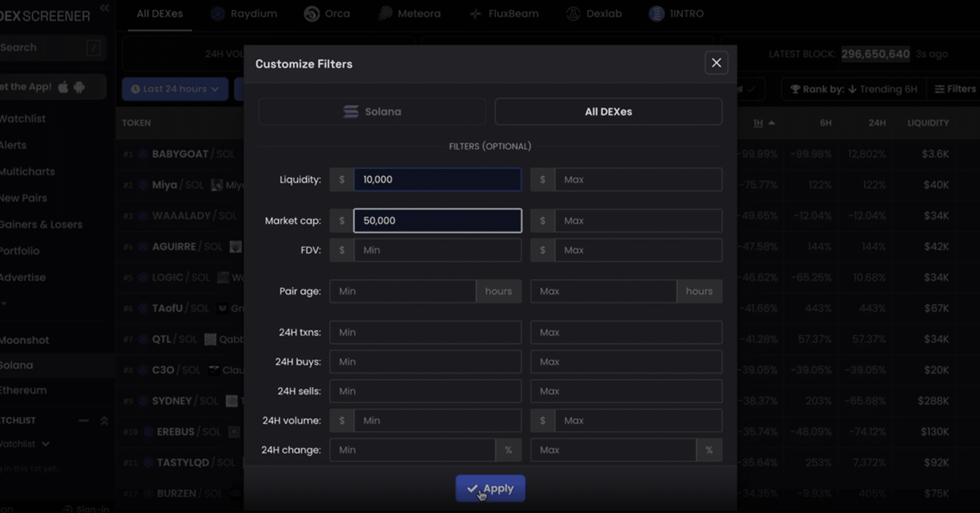980x513 pixels.
Task: Close the Customize Filters dialog
Action: click(716, 63)
